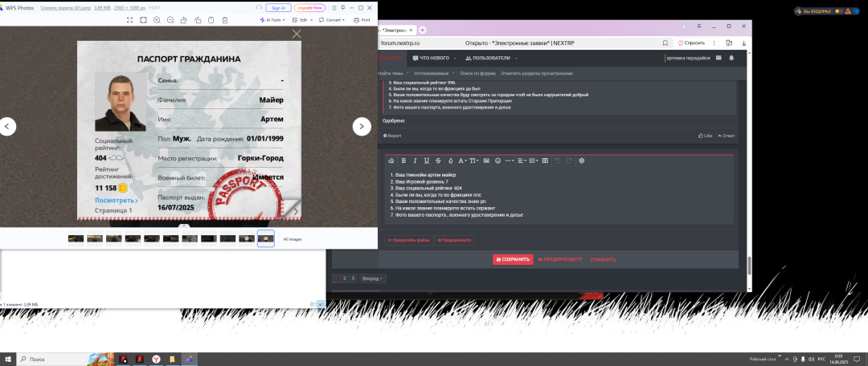Toggle bold in the forum editor
868x366 pixels.
pyautogui.click(x=403, y=161)
